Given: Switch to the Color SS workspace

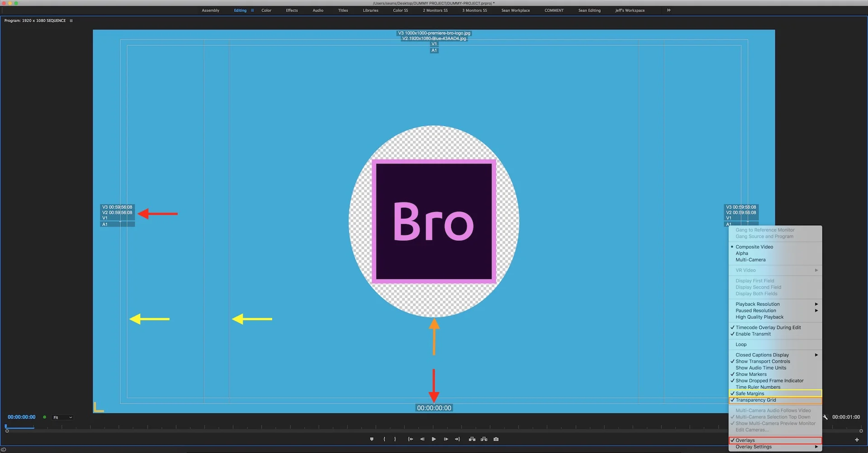Looking at the screenshot, I should (x=400, y=10).
